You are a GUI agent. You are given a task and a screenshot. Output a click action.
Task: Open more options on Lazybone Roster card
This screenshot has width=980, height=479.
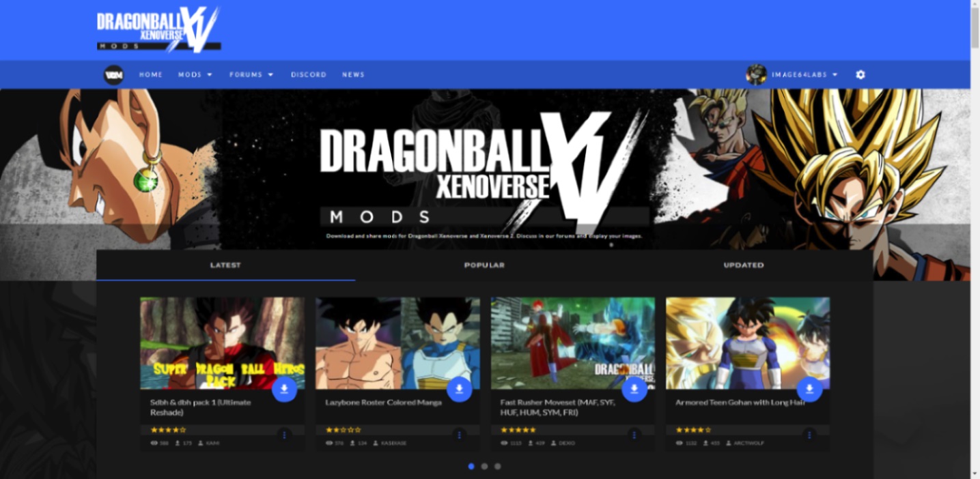click(460, 435)
